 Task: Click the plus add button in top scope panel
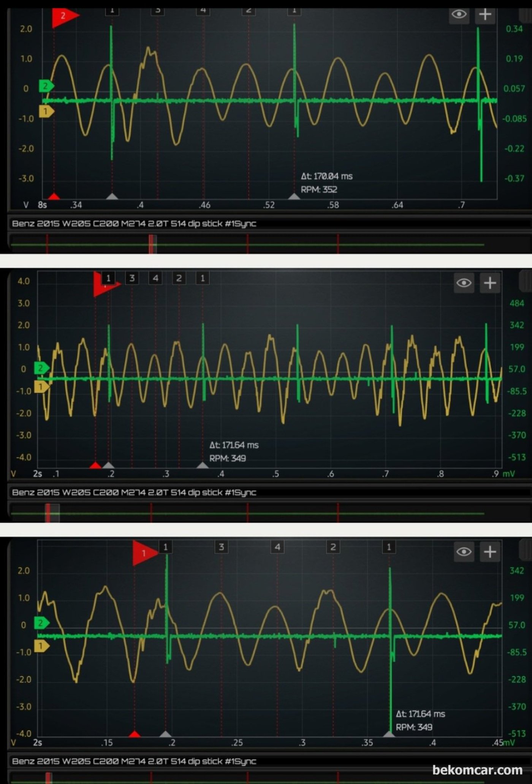tap(485, 15)
